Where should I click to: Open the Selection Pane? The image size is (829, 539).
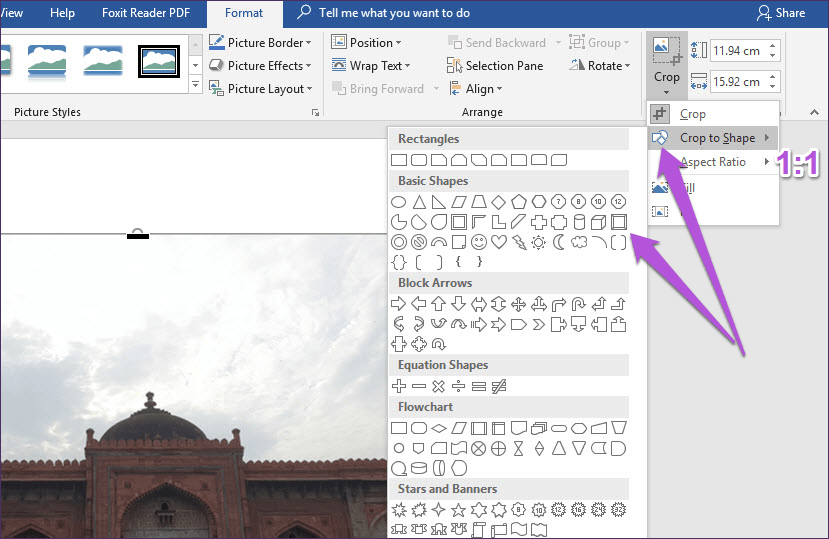point(497,66)
